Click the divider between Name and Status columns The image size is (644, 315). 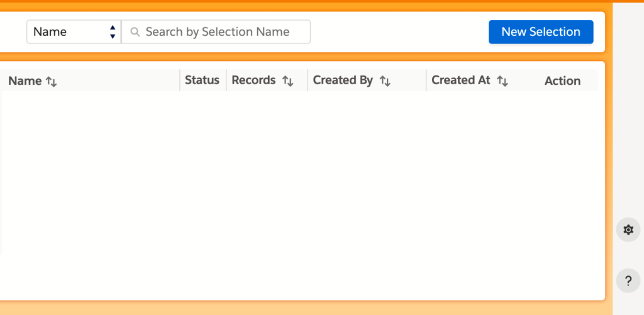(180, 80)
